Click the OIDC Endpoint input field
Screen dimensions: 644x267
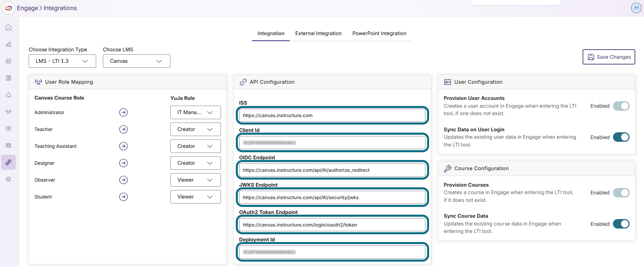tap(332, 170)
